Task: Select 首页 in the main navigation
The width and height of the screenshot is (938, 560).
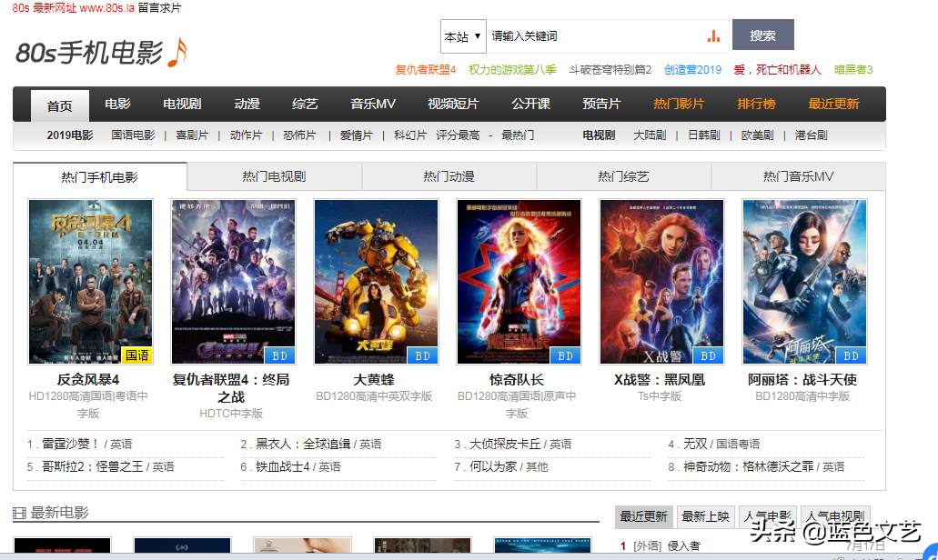Action: click(x=60, y=105)
